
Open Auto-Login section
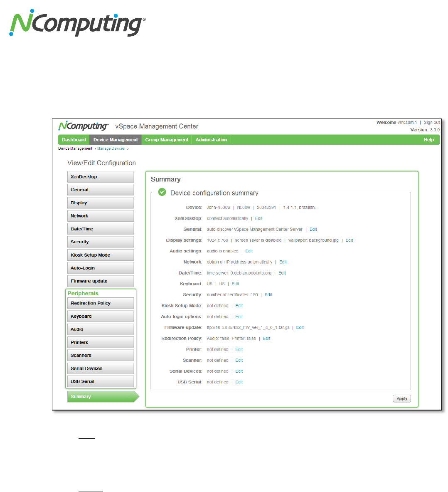pos(100,268)
